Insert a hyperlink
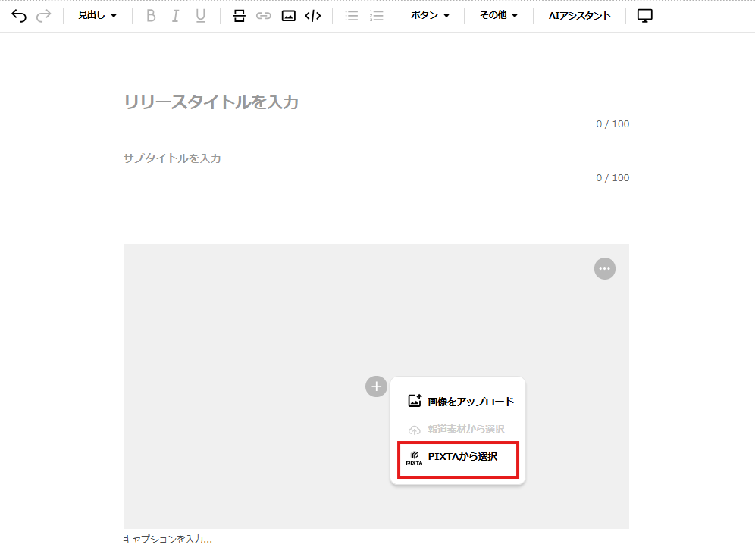Image resolution: width=755 pixels, height=560 pixels. (263, 16)
